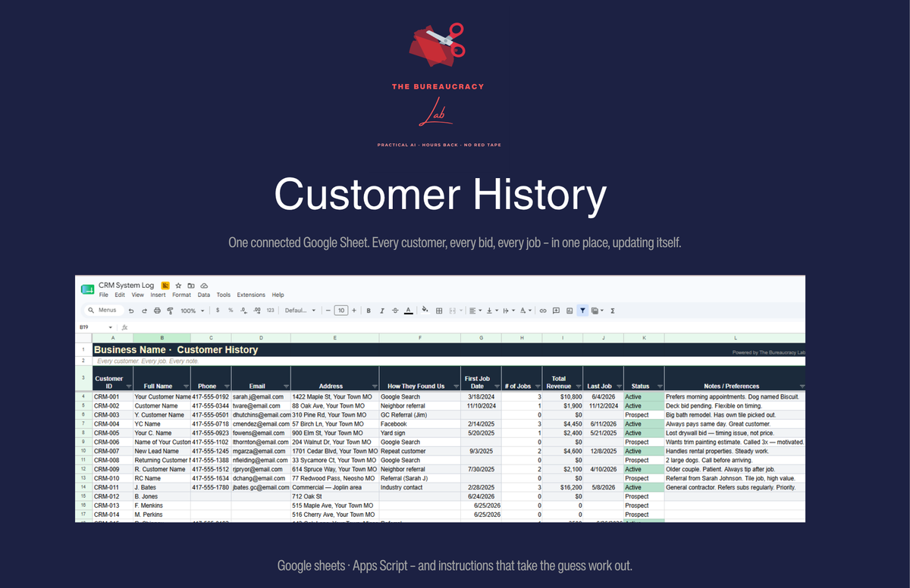Star the CRM System Log document
The width and height of the screenshot is (910, 588).
coord(178,286)
